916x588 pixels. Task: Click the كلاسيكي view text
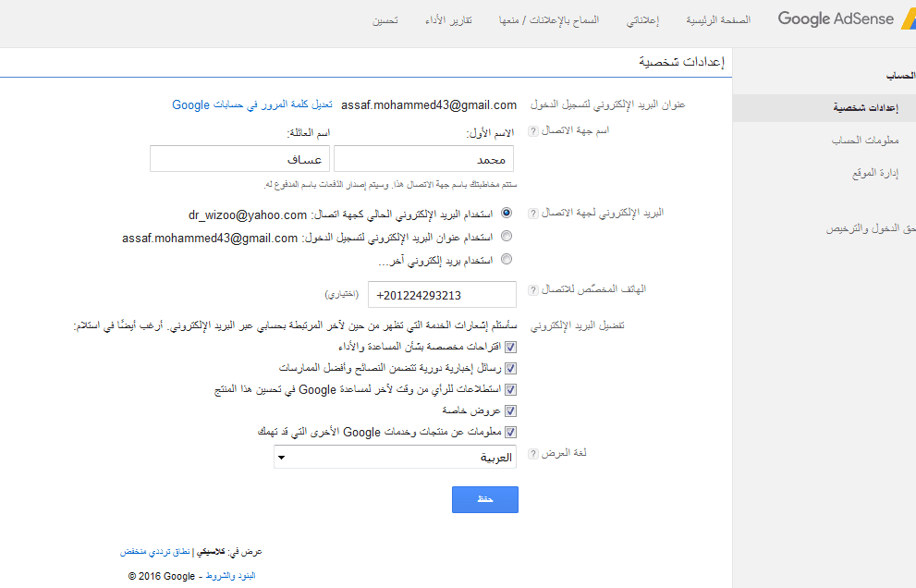[x=211, y=552]
